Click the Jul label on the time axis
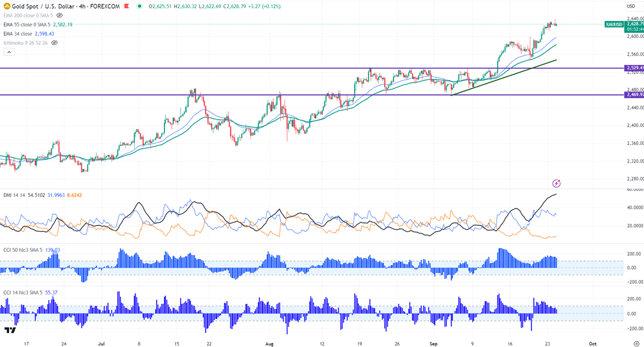The image size is (644, 347). tap(102, 344)
